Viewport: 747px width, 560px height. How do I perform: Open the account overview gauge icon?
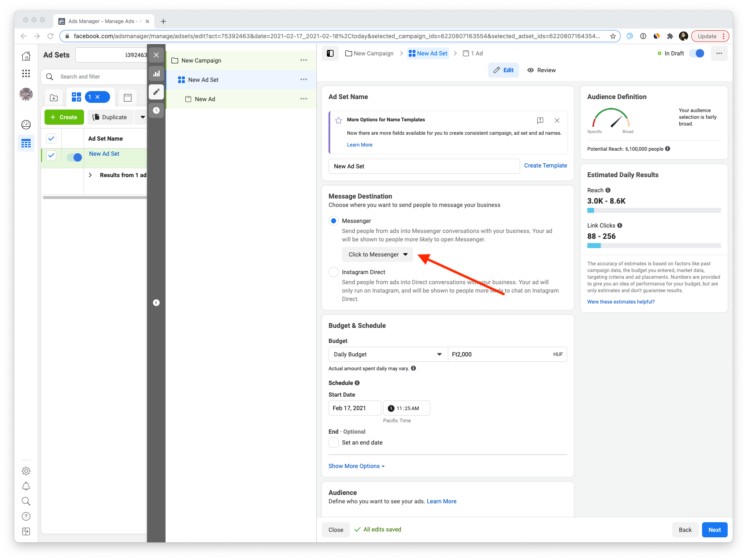pos(26,125)
